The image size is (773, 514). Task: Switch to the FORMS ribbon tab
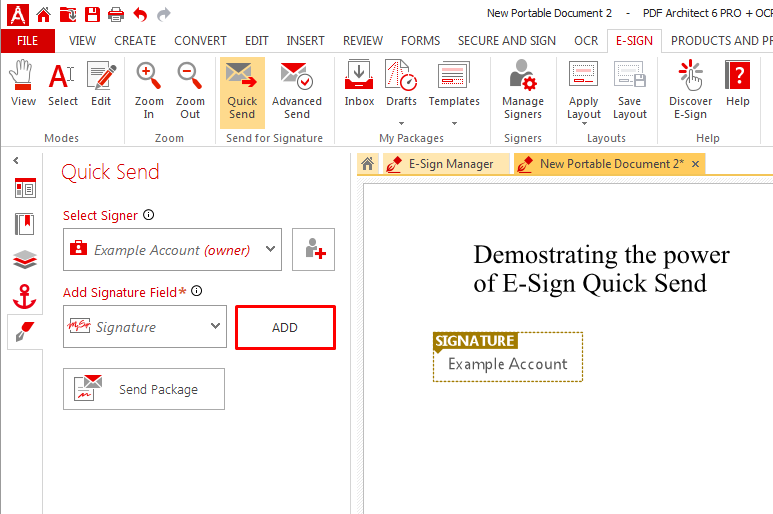(420, 41)
